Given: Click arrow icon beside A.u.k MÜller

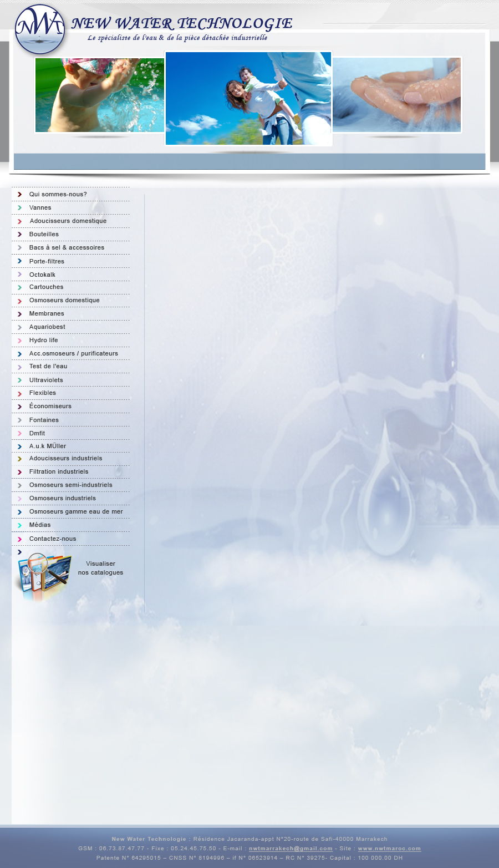Looking at the screenshot, I should click(x=19, y=446).
